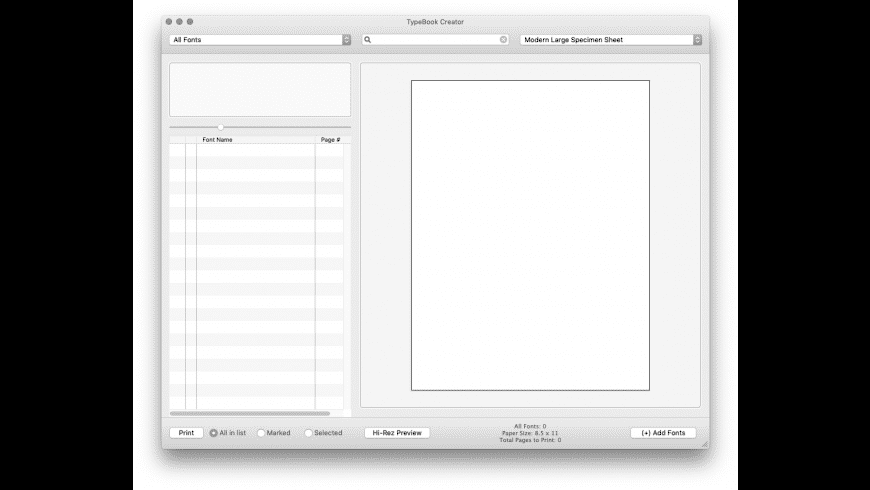Click the font preview size slider knob
Image resolution: width=870 pixels, height=490 pixels.
click(x=221, y=128)
